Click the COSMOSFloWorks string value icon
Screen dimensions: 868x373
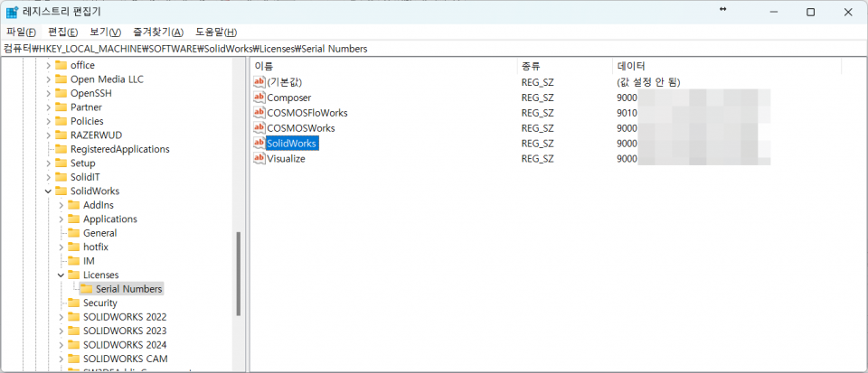[259, 113]
